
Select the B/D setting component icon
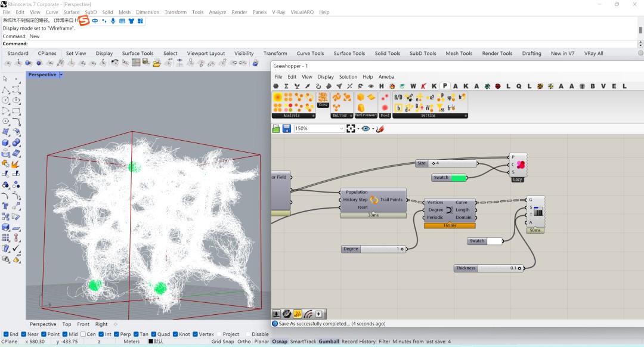398,97
